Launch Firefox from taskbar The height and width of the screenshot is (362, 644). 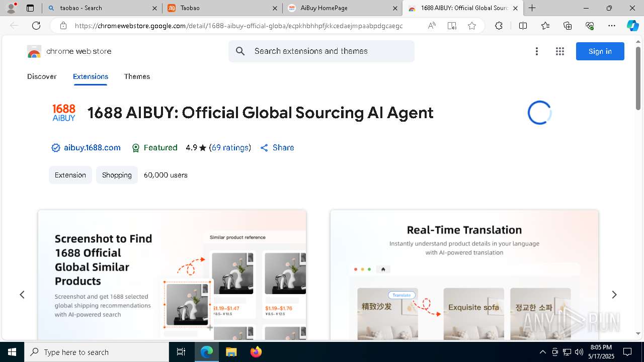click(256, 352)
